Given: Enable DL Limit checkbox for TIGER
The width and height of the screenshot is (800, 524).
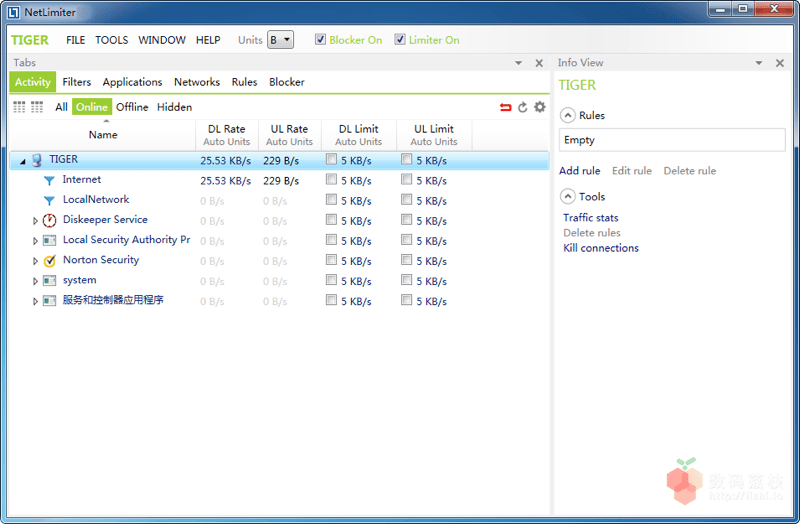Looking at the screenshot, I should point(331,159).
